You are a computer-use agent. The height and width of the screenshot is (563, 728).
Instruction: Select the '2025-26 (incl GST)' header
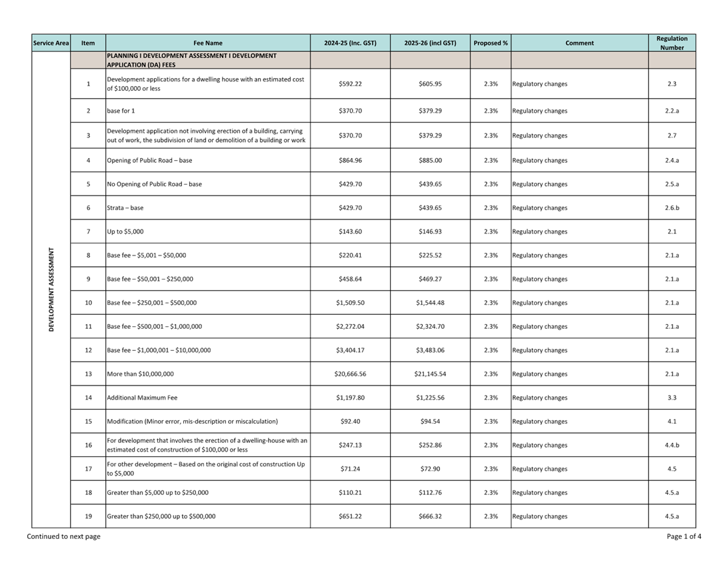coord(430,43)
